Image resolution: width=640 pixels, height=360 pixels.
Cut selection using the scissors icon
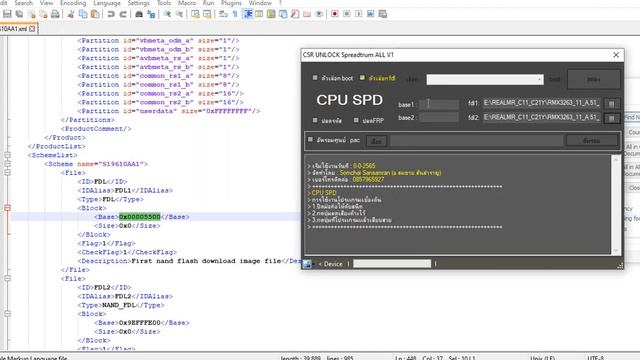(71, 14)
